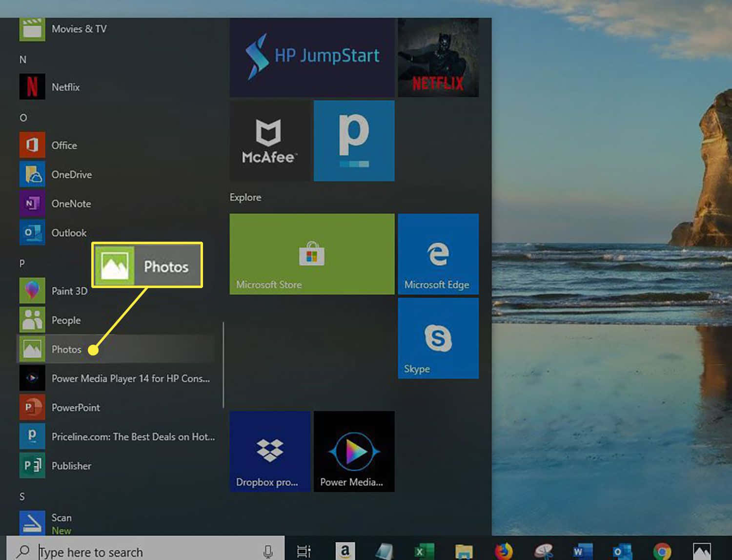The height and width of the screenshot is (560, 732).
Task: Open PowerPoint from the app list
Action: (x=116, y=408)
